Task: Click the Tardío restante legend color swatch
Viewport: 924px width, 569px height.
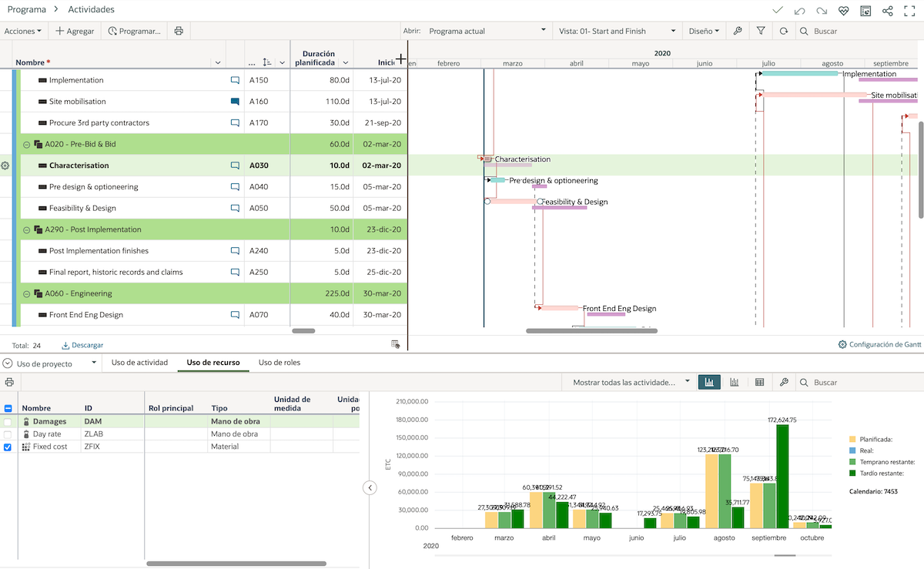Action: point(853,474)
